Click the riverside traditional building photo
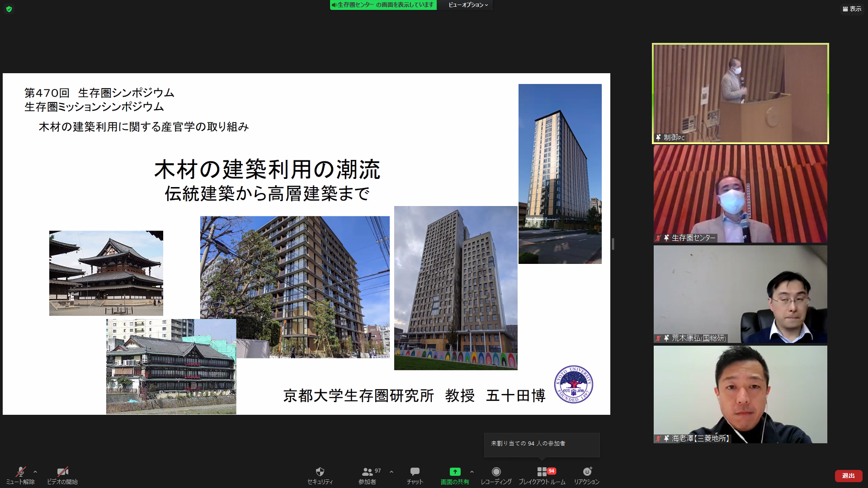Viewport: 868px width, 488px height. tap(171, 366)
